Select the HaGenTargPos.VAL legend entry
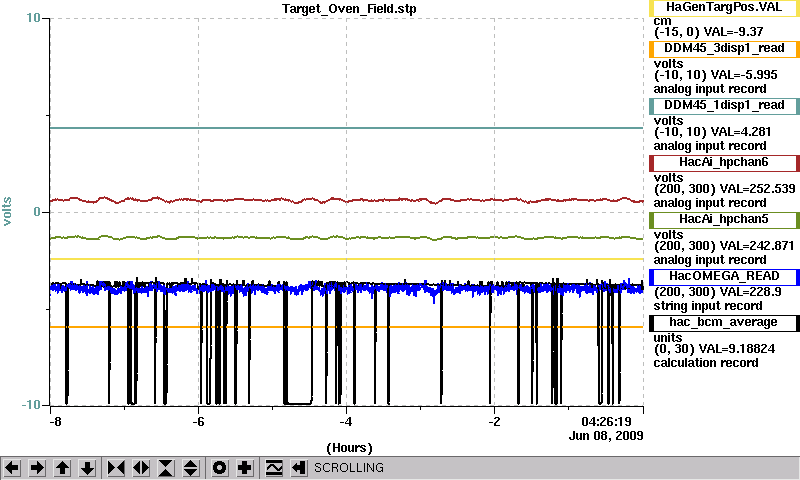Viewport: 800px width, 480px height. [724, 8]
